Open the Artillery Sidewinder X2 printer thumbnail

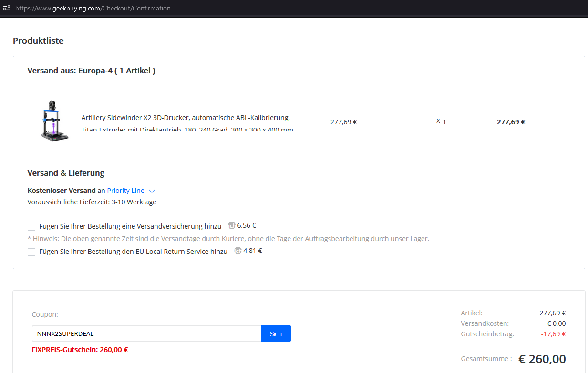pos(54,121)
